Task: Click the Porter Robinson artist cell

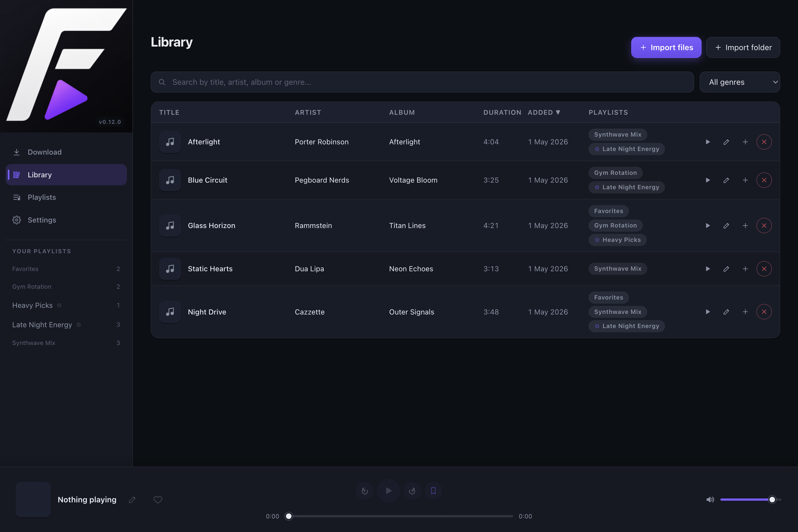Action: pyautogui.click(x=321, y=142)
